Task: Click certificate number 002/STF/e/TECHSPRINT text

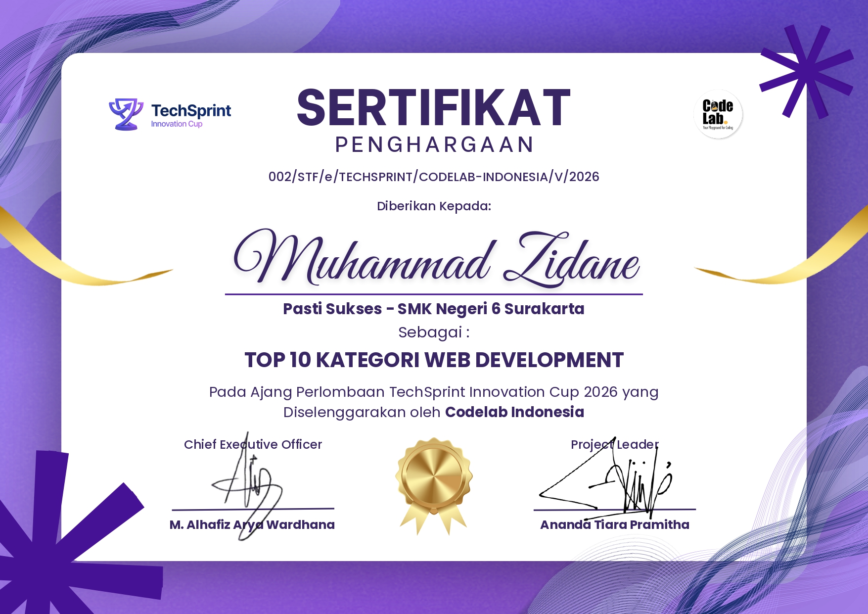Action: tap(434, 177)
